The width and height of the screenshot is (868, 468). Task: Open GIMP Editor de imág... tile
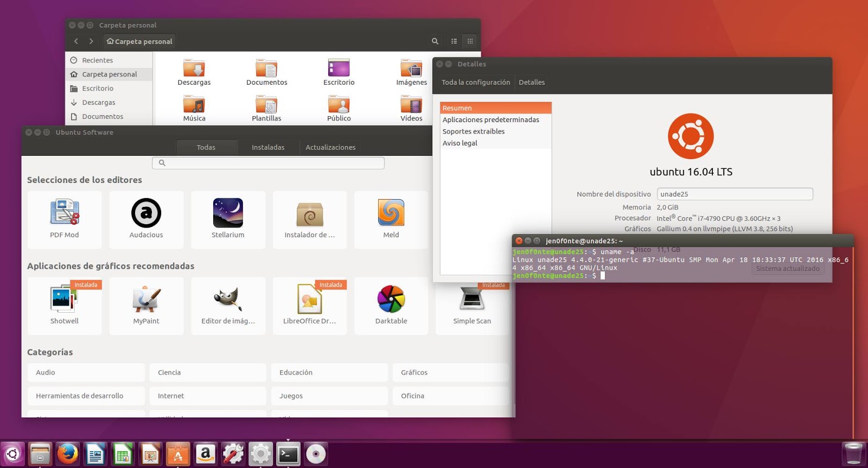tap(228, 306)
